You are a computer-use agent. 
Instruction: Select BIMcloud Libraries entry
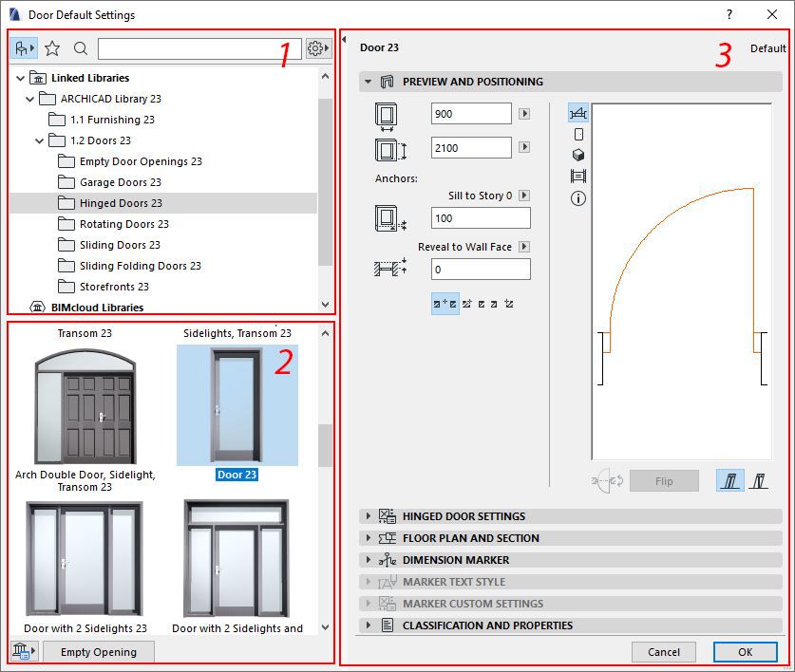click(87, 308)
